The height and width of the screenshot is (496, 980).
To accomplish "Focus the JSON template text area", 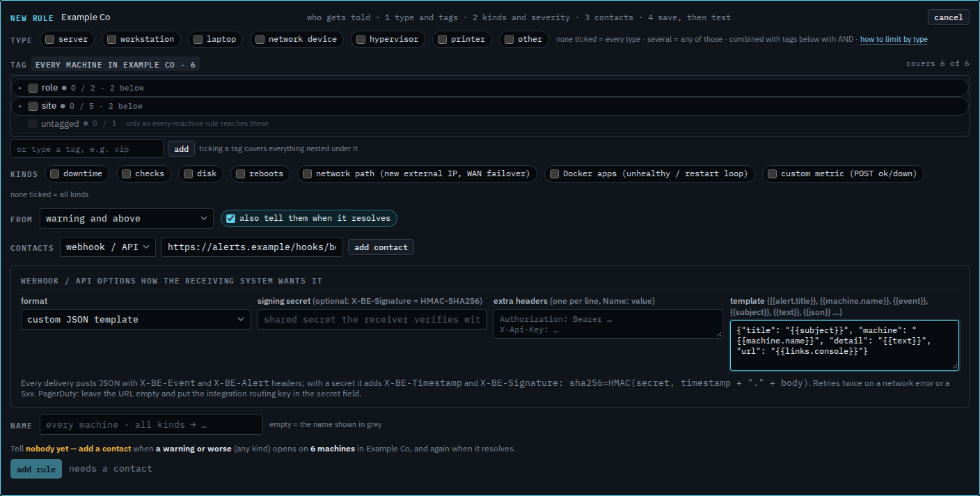I will 844,346.
